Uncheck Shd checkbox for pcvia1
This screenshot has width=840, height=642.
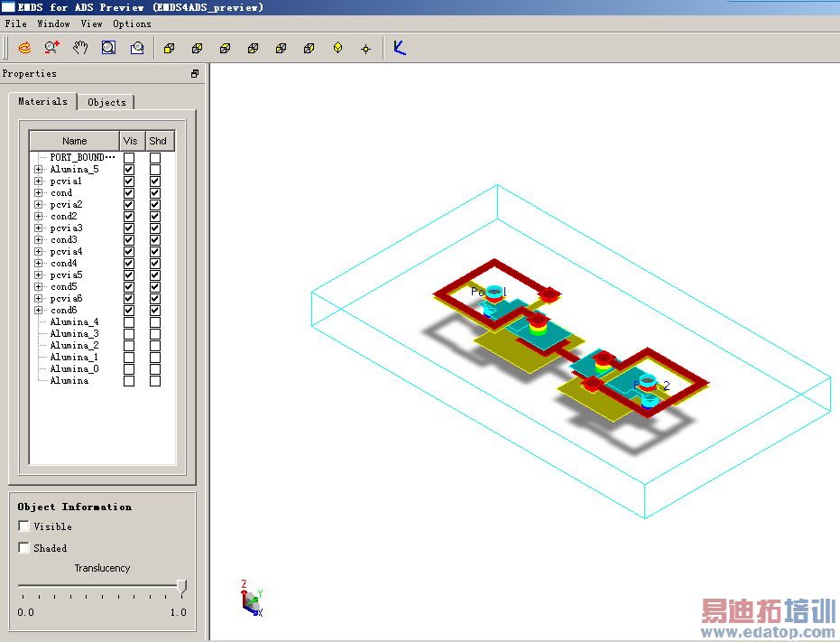point(155,181)
